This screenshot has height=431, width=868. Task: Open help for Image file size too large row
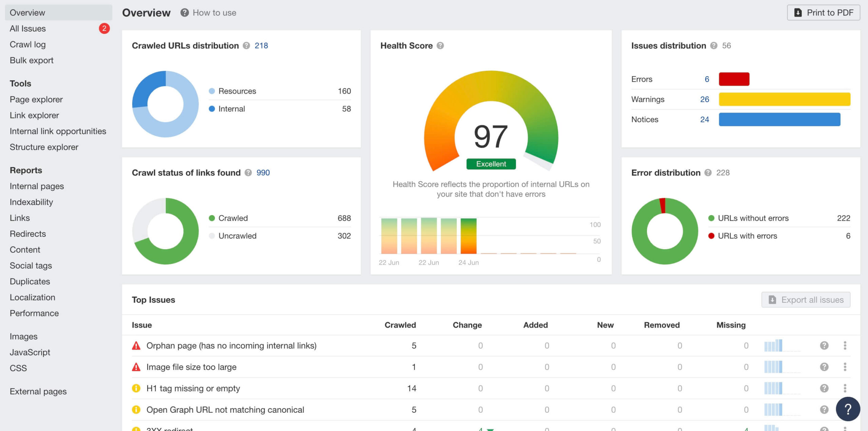point(824,367)
